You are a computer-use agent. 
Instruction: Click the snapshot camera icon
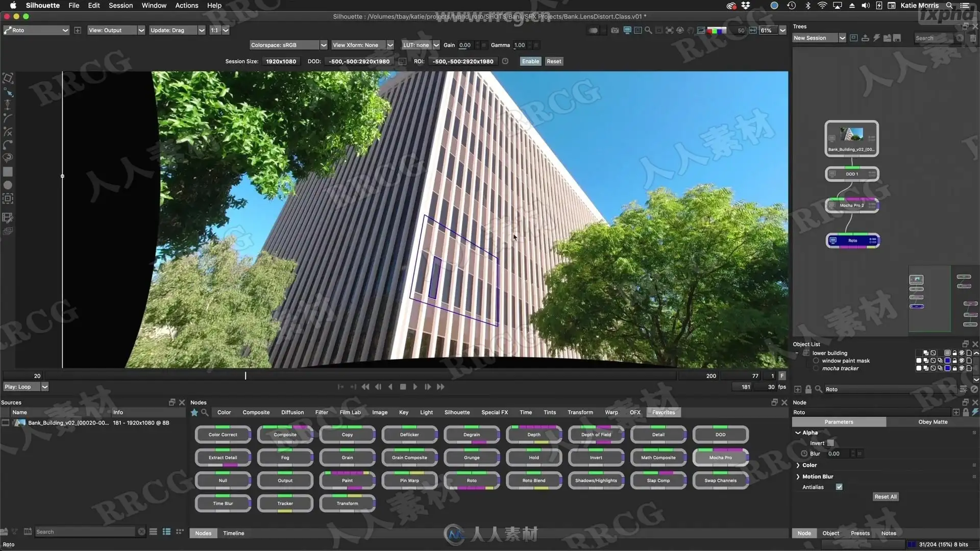pyautogui.click(x=615, y=31)
